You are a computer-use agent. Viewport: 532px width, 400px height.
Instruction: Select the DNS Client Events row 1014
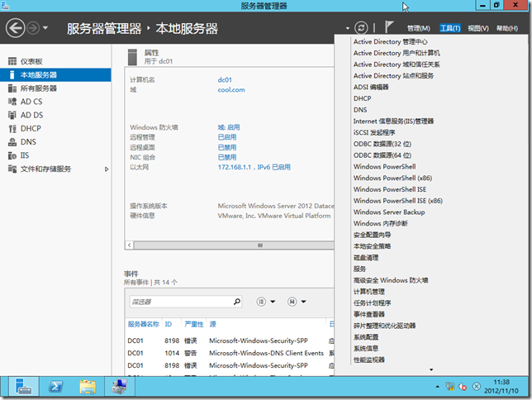(230, 353)
